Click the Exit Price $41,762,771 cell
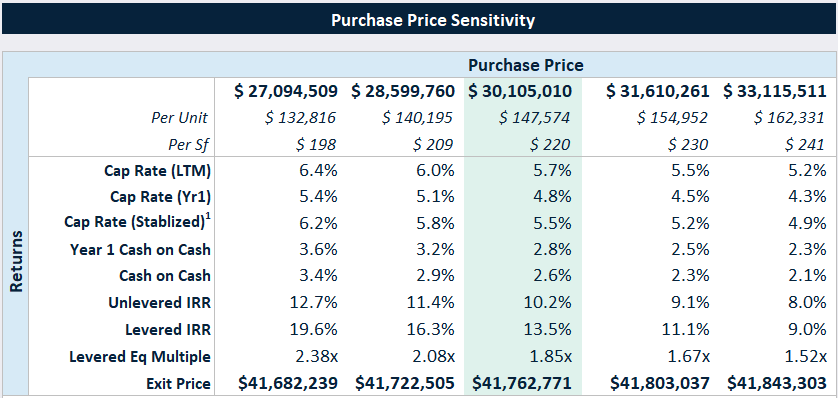Screen dimensions: 838x398 coord(521,383)
